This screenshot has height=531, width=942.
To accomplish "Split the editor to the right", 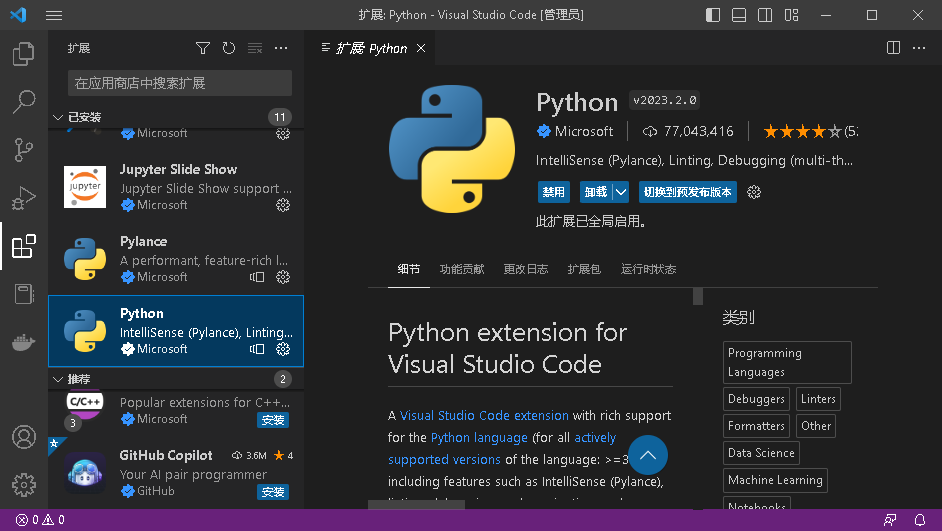I will (893, 48).
